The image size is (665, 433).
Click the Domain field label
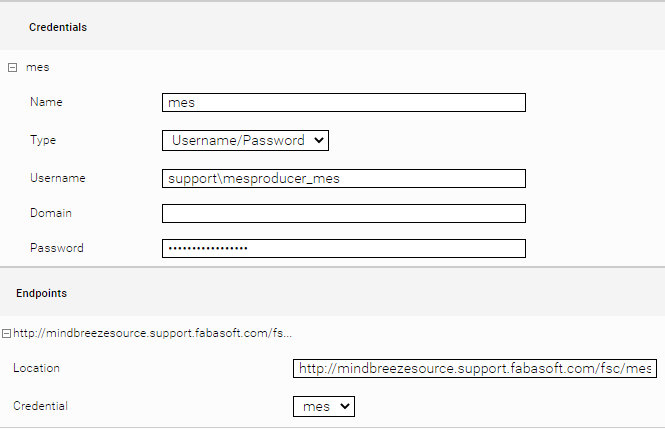(x=51, y=213)
